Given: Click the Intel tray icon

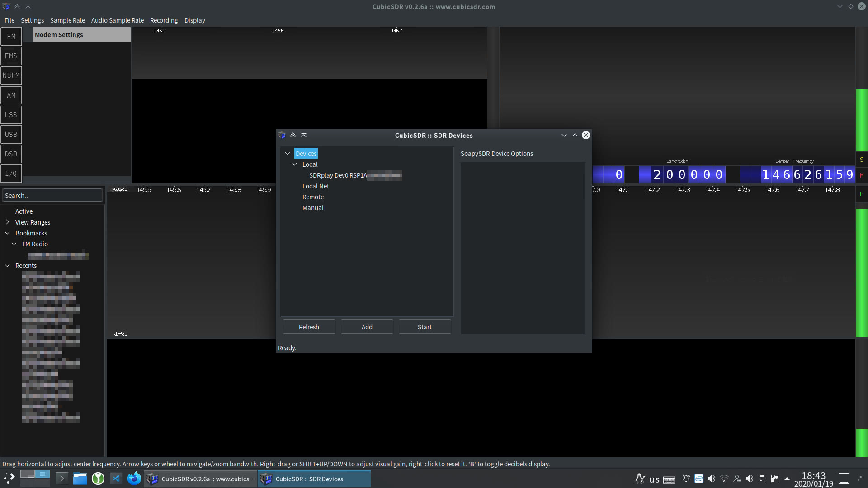Looking at the screenshot, I should 699,479.
